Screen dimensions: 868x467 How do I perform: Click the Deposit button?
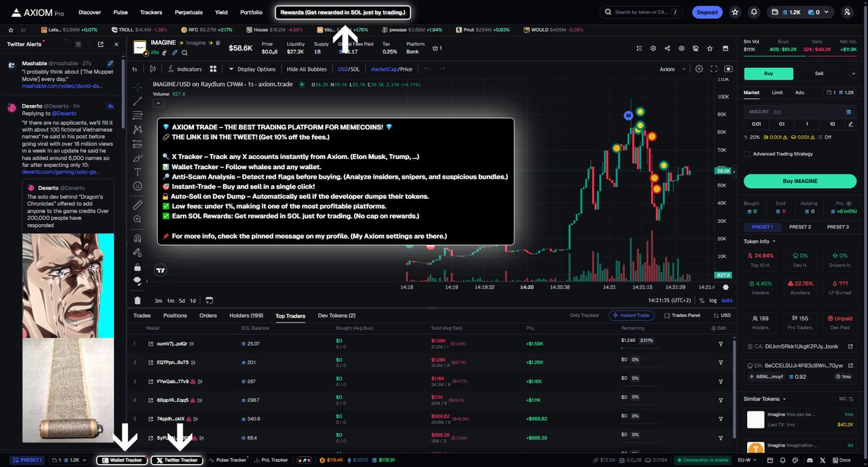[707, 12]
